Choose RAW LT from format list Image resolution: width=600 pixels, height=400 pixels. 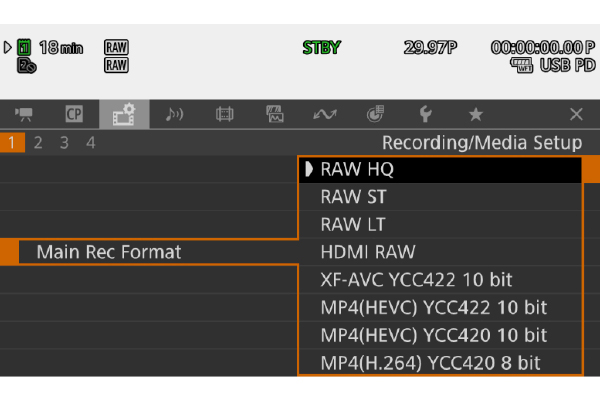tap(440, 225)
